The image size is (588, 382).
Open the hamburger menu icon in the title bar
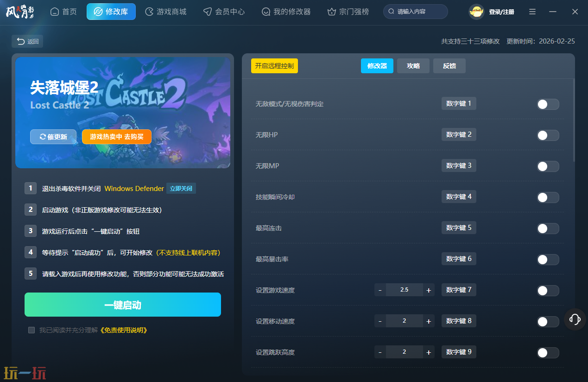point(532,12)
